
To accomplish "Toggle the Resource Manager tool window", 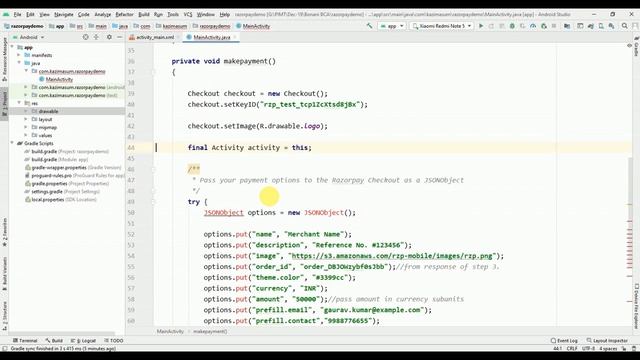I will [4, 59].
